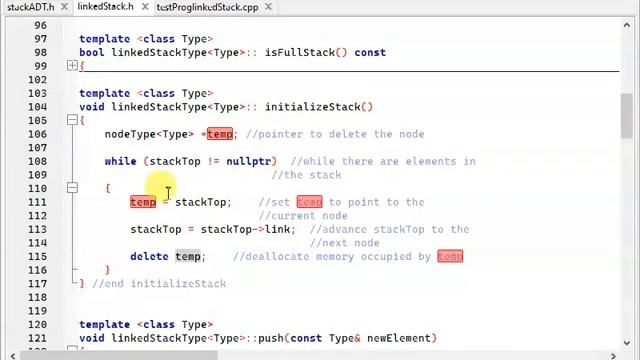
Task: Click the 'bool' keyword on line 98
Action: click(x=92, y=52)
